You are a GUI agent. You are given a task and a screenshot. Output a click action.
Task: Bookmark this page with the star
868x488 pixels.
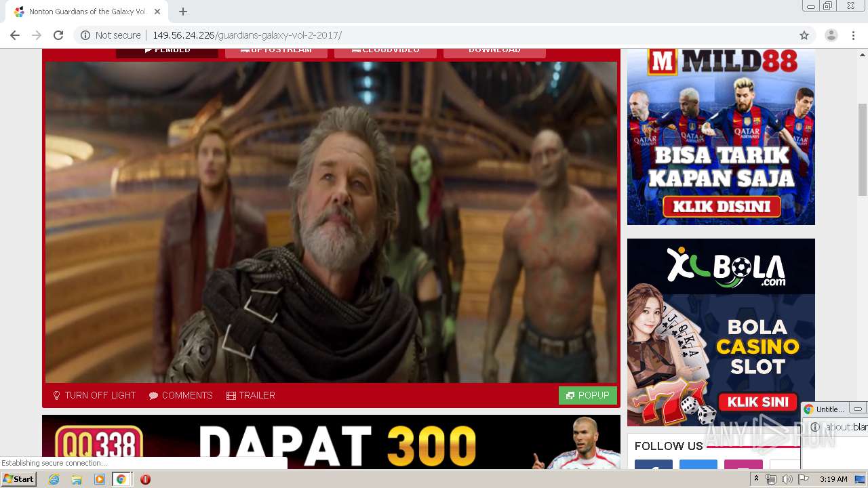tap(804, 35)
